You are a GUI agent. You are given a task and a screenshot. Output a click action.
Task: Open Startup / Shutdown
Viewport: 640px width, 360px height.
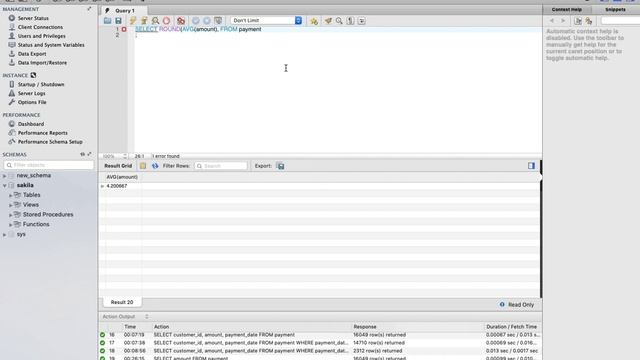[x=41, y=84]
